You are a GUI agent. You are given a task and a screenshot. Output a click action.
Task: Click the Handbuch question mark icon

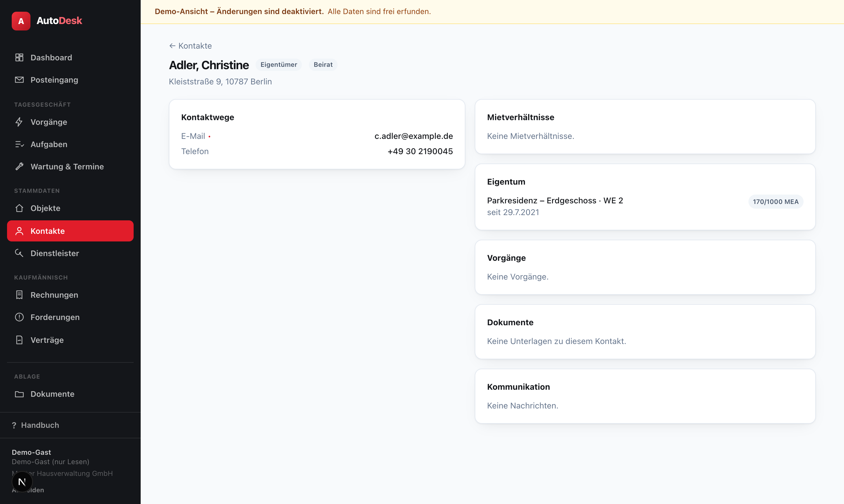[x=14, y=425]
